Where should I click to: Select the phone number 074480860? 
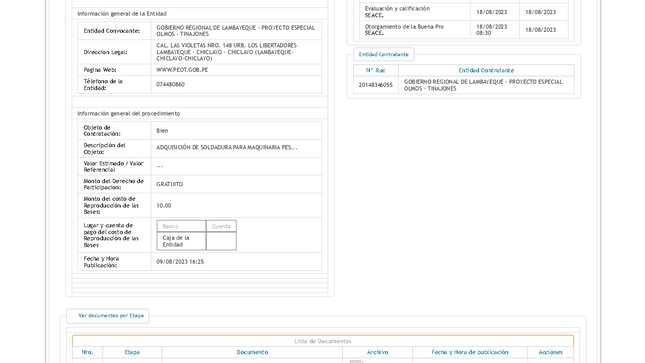tap(170, 84)
